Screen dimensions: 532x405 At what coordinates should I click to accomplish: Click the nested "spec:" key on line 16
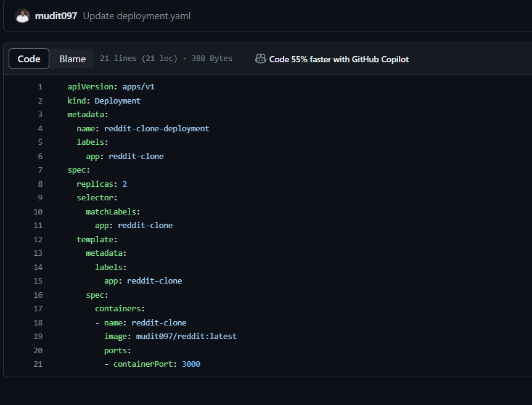coord(97,295)
